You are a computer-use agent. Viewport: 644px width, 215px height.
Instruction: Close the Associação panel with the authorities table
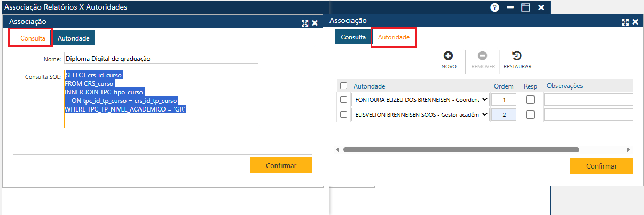635,22
